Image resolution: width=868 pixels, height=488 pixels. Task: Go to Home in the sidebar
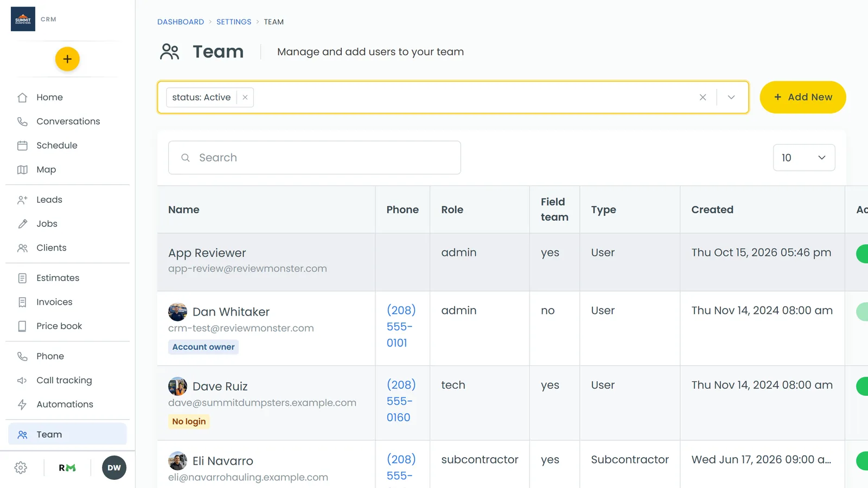coord(67,98)
